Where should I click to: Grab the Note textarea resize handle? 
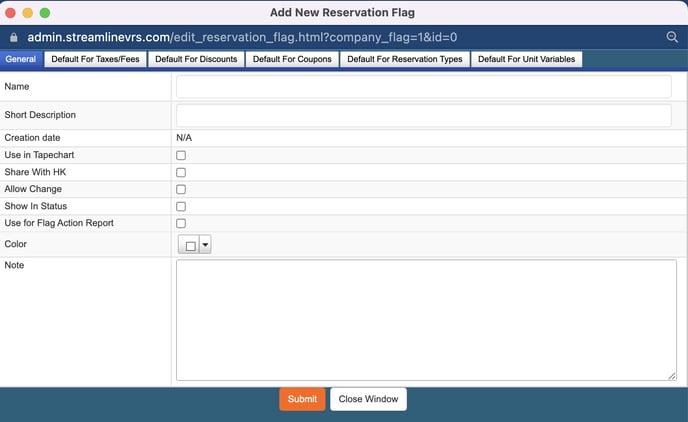tap(672, 376)
